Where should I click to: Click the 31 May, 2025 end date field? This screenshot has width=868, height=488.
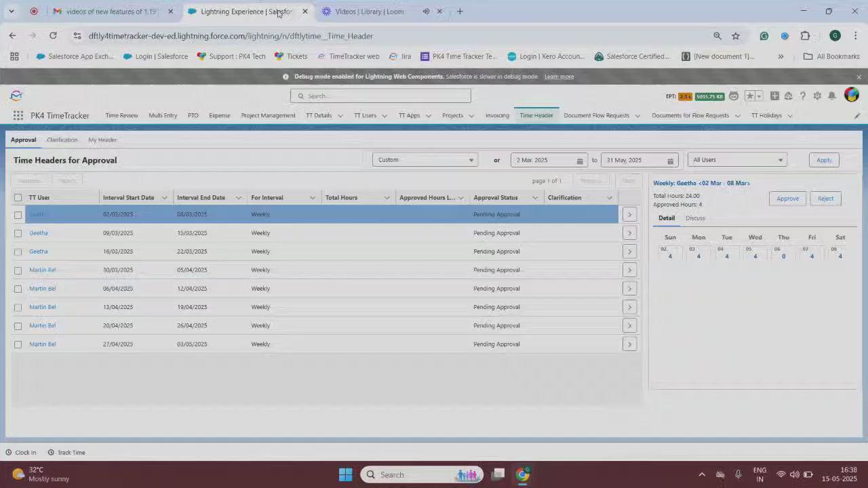[x=639, y=160]
